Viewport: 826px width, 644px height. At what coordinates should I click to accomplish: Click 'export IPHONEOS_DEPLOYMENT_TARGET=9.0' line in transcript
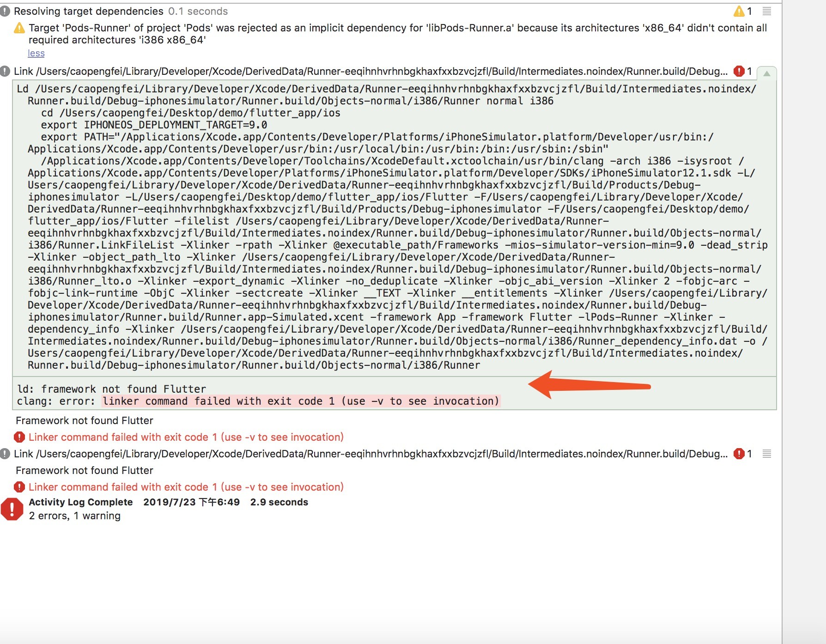coord(154,125)
